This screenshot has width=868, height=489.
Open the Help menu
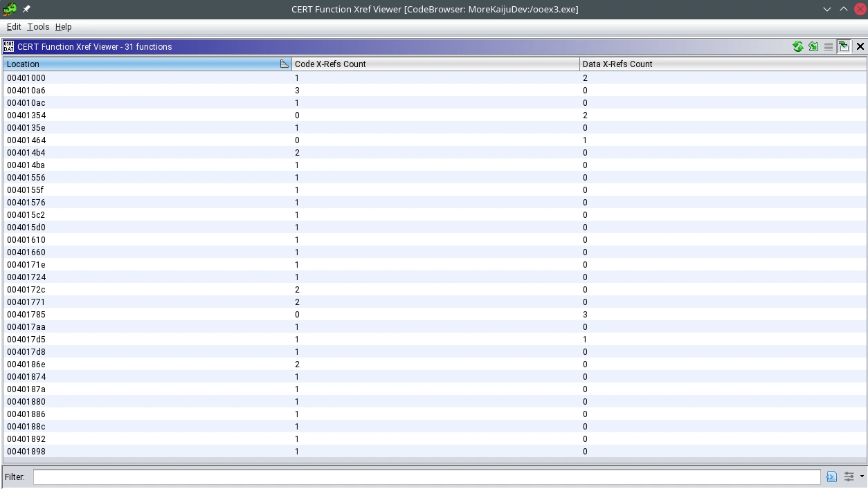click(x=63, y=26)
